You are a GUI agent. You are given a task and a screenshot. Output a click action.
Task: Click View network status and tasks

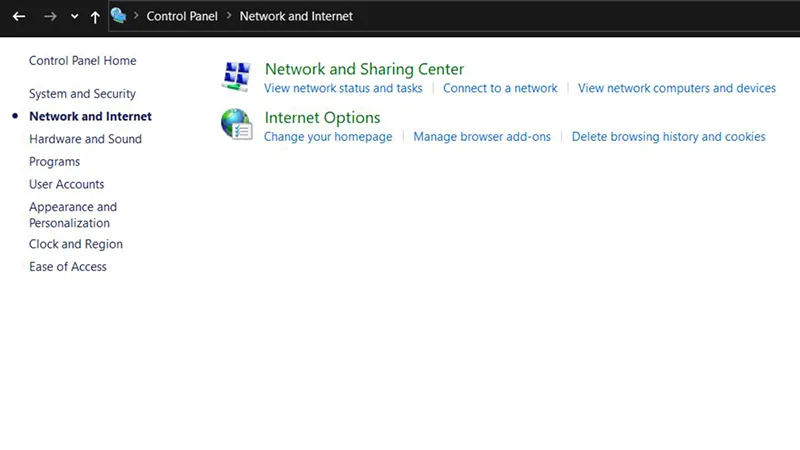point(343,88)
